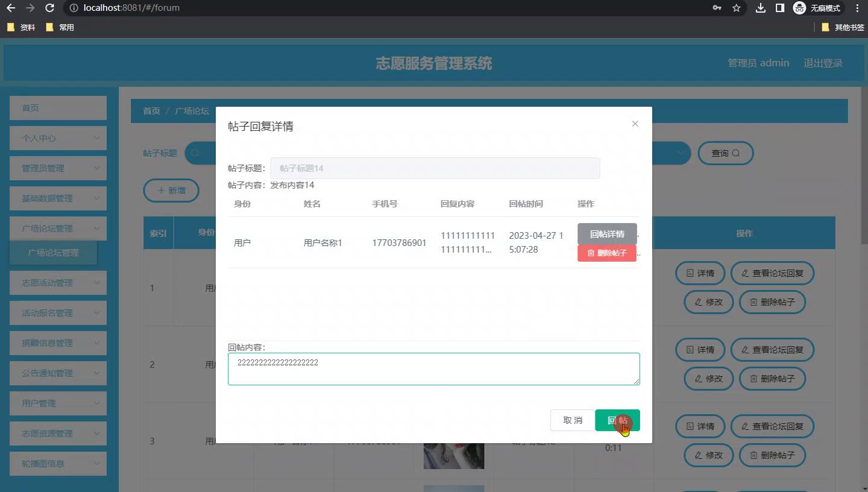Click the row 3 post image thumbnail
868x492 pixels.
tap(454, 456)
